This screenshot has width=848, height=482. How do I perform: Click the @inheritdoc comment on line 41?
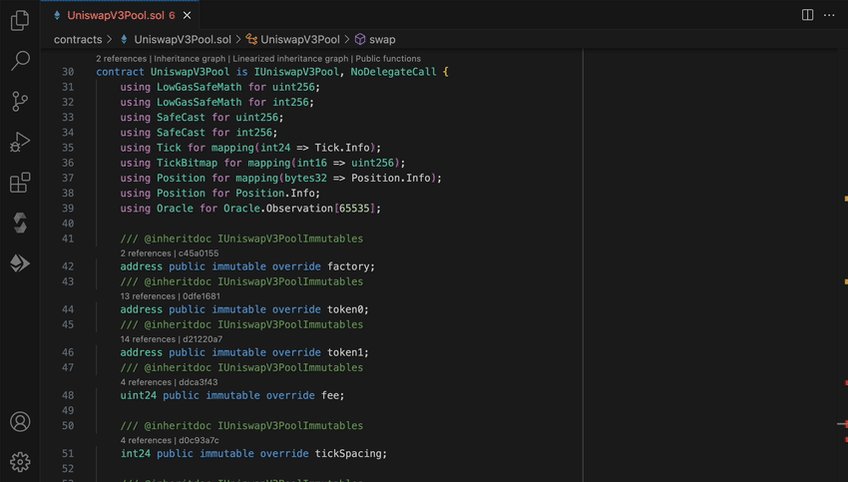coord(241,238)
